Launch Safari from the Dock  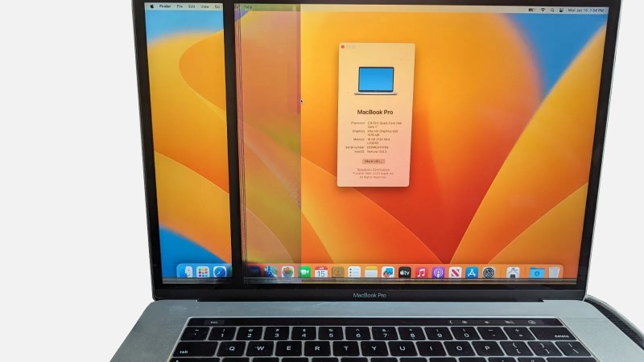pos(220,272)
